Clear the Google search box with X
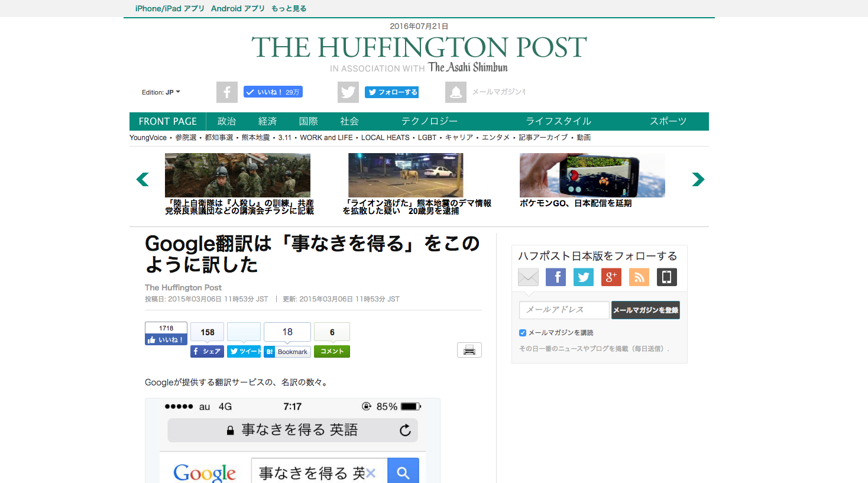 pyautogui.click(x=371, y=473)
